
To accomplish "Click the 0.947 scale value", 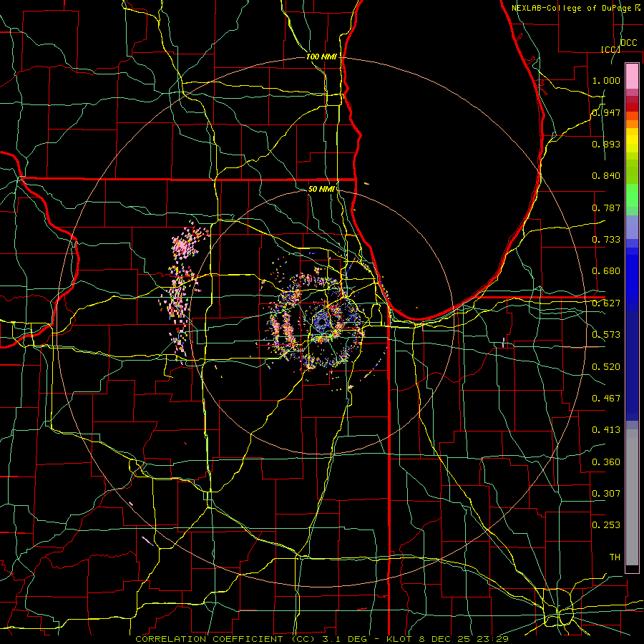I will click(x=606, y=112).
